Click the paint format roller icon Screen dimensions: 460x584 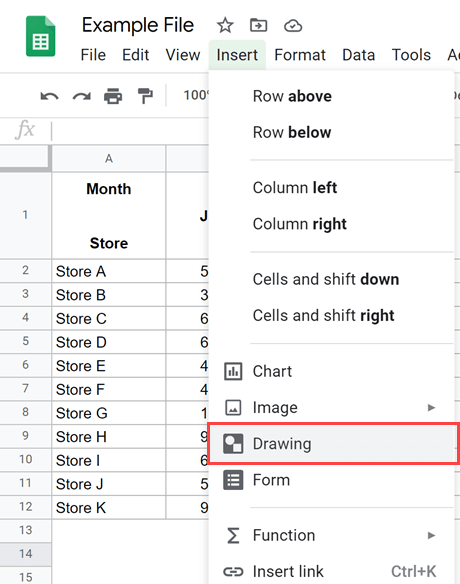[x=145, y=96]
